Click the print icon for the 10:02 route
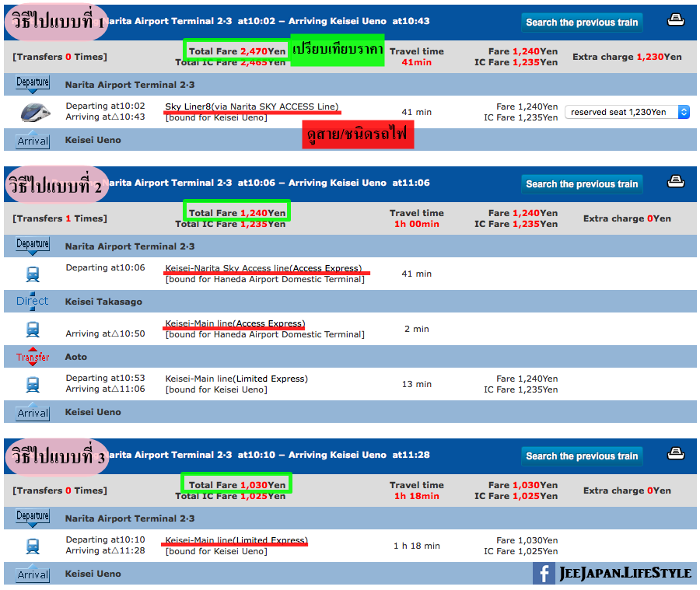This screenshot has height=590, width=700. click(675, 20)
